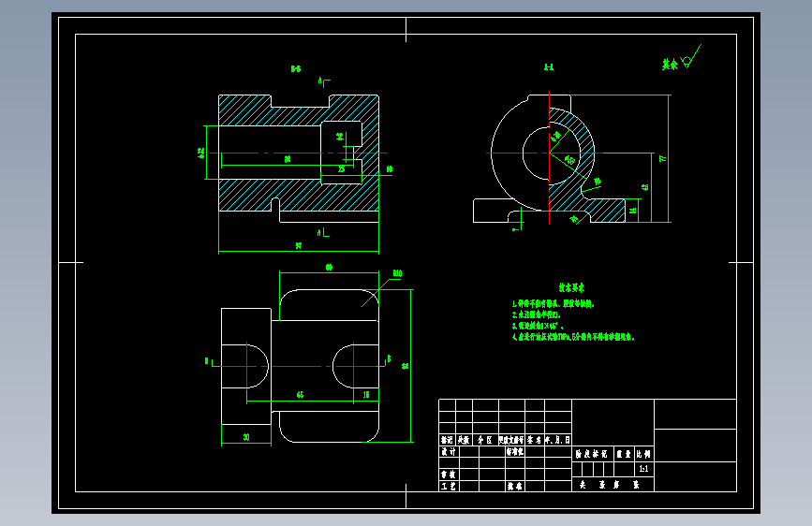The width and height of the screenshot is (812, 526).
Task: Click the '审核' row label
Action: (x=449, y=475)
